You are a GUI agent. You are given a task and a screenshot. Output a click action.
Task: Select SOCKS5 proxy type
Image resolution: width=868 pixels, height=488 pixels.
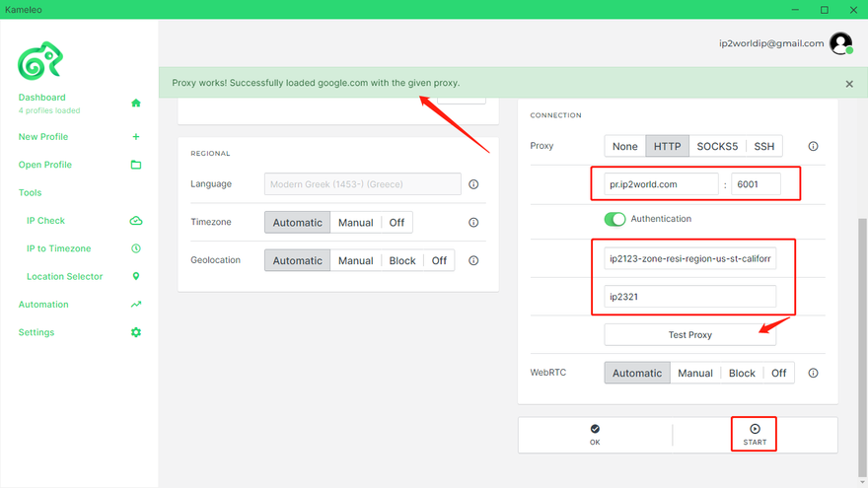point(717,146)
